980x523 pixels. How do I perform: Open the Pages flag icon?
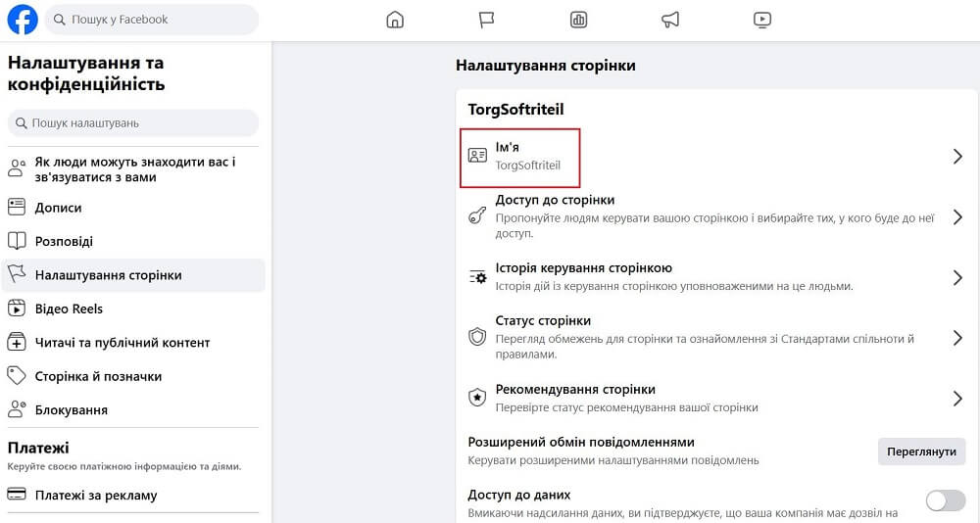pyautogui.click(x=486, y=20)
